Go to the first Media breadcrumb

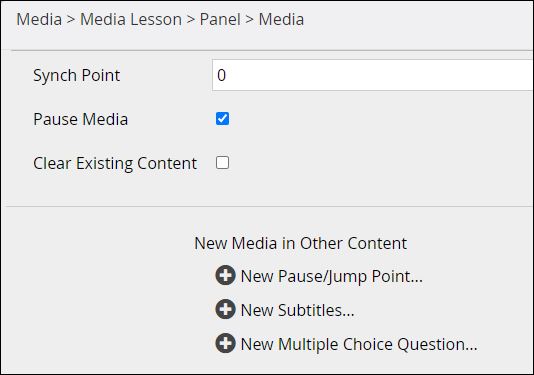coord(39,19)
